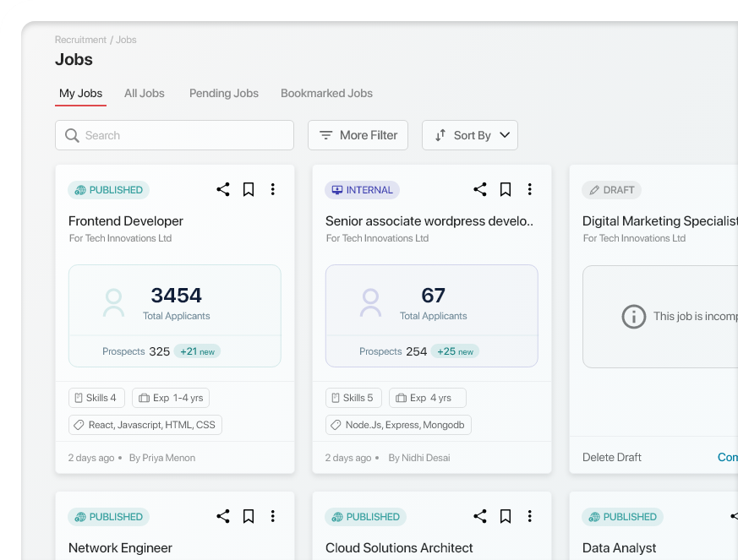This screenshot has width=738, height=560.
Task: Click the info icon on the Digital Marketing draft
Action: click(634, 317)
